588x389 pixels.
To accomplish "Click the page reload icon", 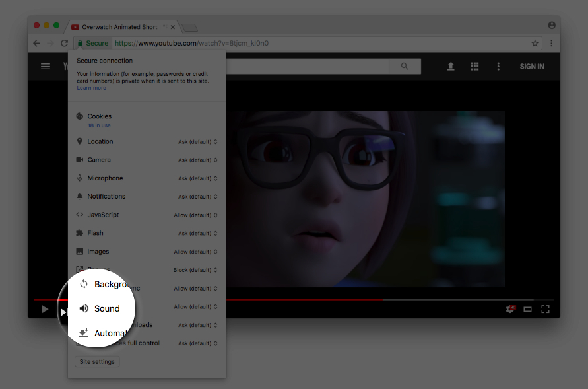I will (x=64, y=42).
